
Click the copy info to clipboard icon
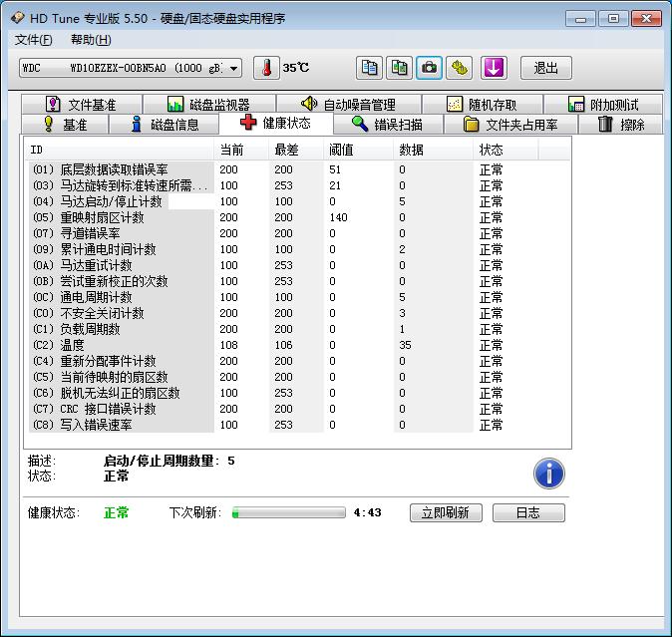(369, 68)
